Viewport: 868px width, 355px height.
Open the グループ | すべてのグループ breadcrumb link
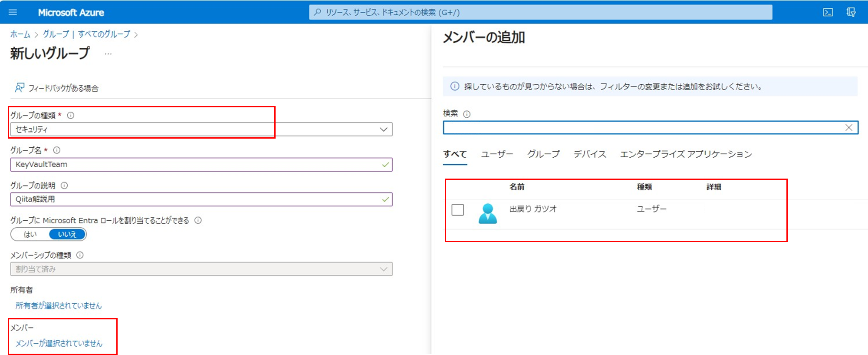tap(86, 34)
